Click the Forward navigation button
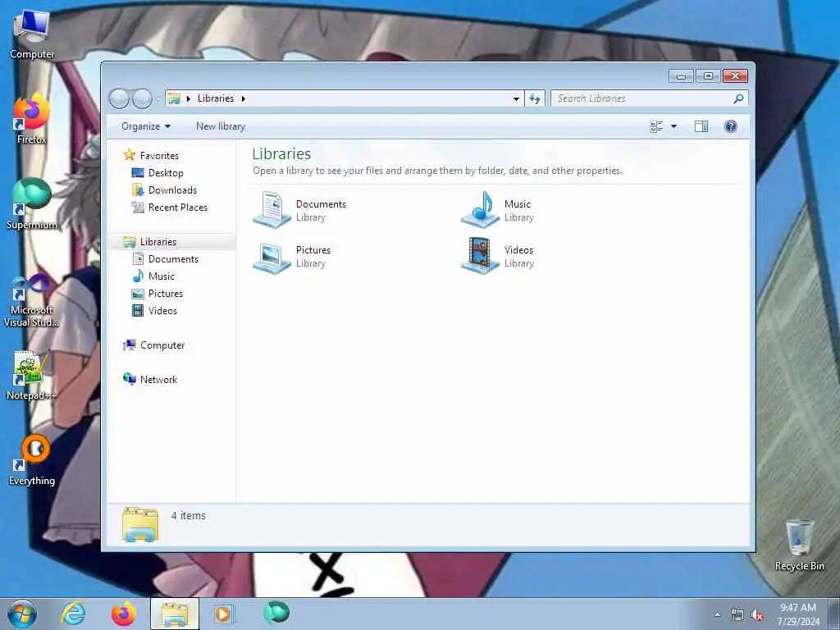840x630 pixels. click(142, 98)
